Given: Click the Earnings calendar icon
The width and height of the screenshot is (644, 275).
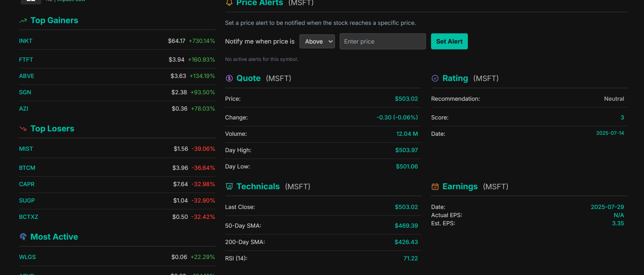Looking at the screenshot, I should tap(435, 187).
